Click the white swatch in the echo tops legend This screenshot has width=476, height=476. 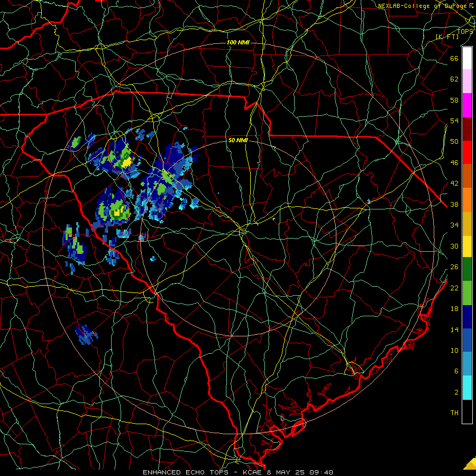click(x=467, y=58)
